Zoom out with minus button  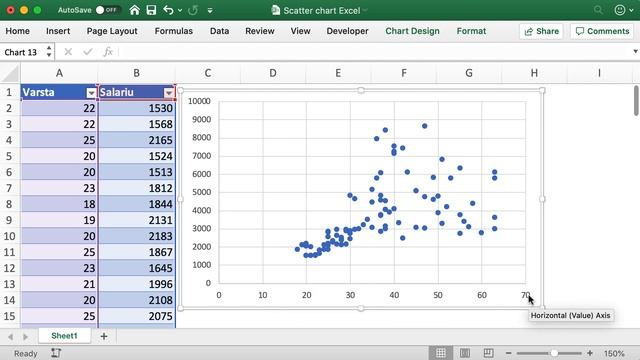[508, 353]
